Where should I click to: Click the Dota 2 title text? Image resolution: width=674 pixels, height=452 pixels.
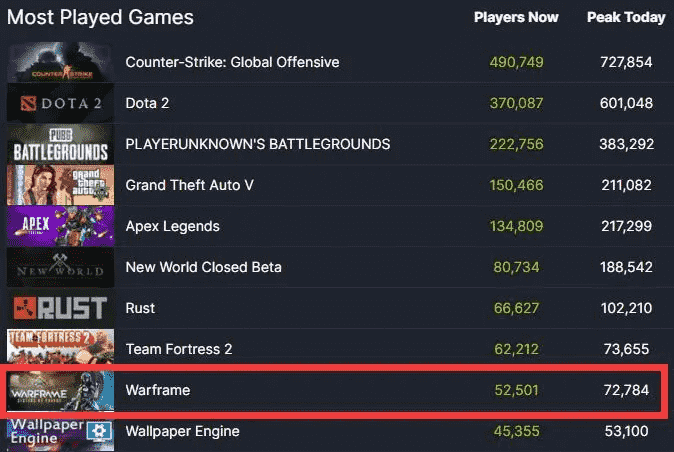pyautogui.click(x=147, y=103)
